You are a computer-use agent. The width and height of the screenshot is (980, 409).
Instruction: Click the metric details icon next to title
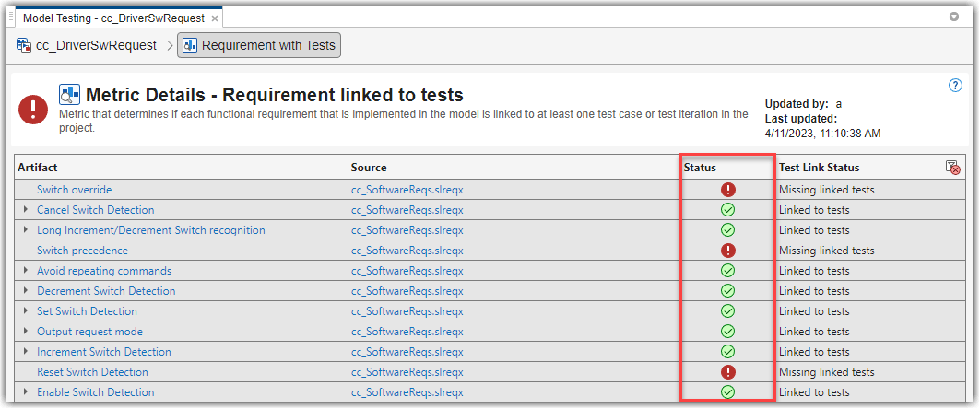[69, 95]
